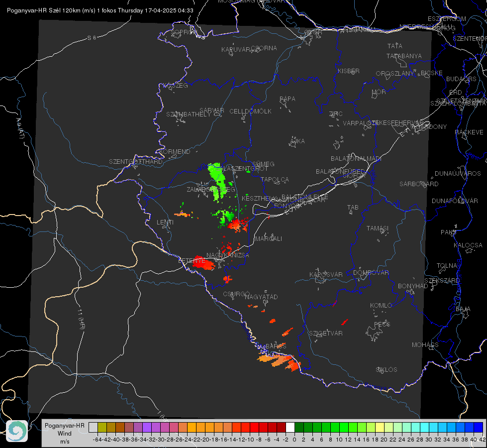Click the ERD town label
487x448 pixels.
pyautogui.click(x=456, y=93)
